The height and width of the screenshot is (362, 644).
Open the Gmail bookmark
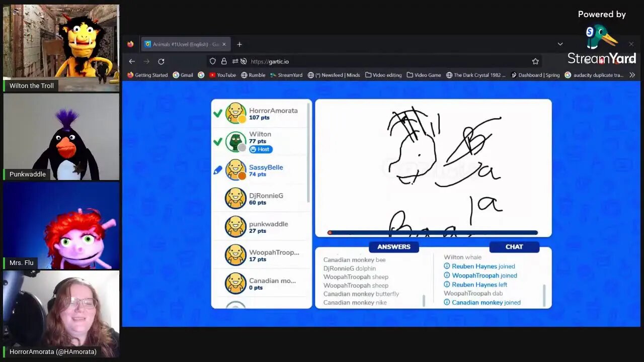coord(183,75)
